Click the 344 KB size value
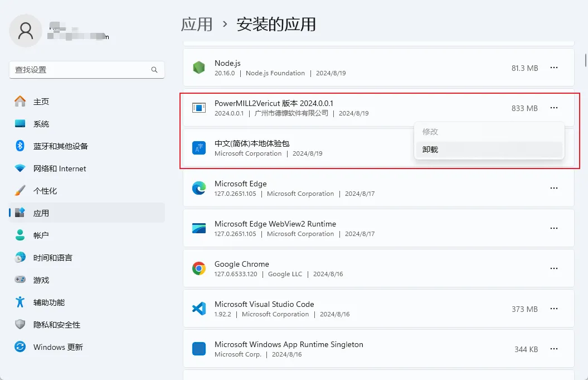This screenshot has height=380, width=588. [x=526, y=349]
